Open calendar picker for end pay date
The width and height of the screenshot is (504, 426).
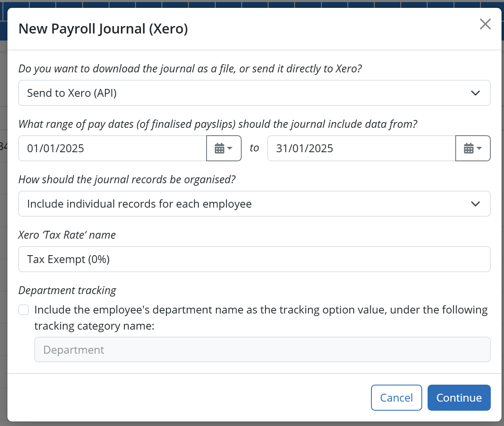pyautogui.click(x=473, y=148)
